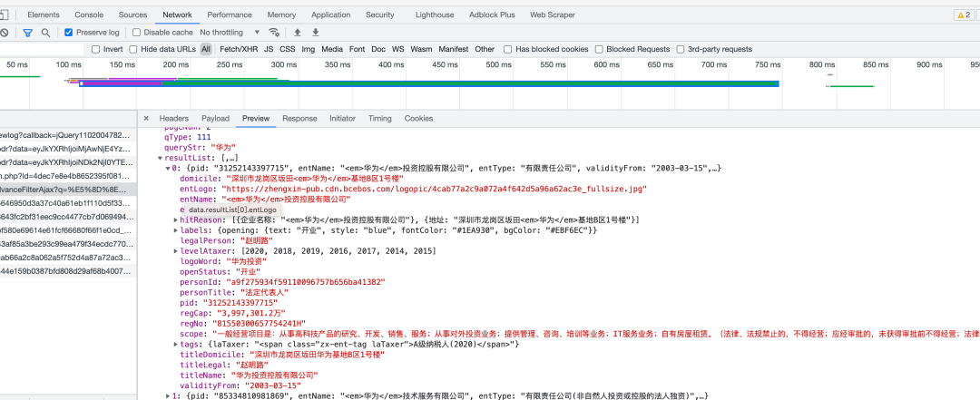Open the warnings count badge

(963, 15)
